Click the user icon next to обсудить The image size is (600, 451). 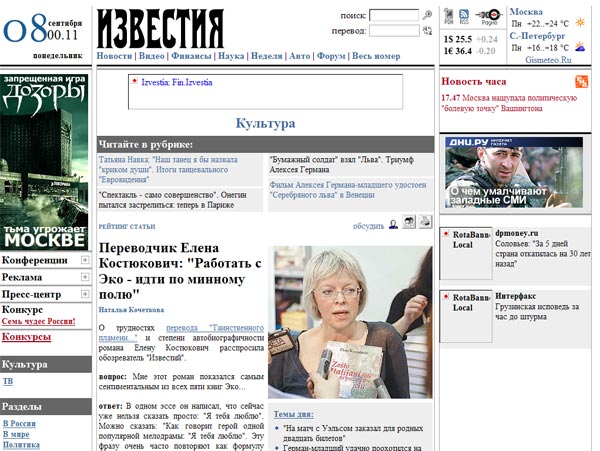pyautogui.click(x=393, y=225)
